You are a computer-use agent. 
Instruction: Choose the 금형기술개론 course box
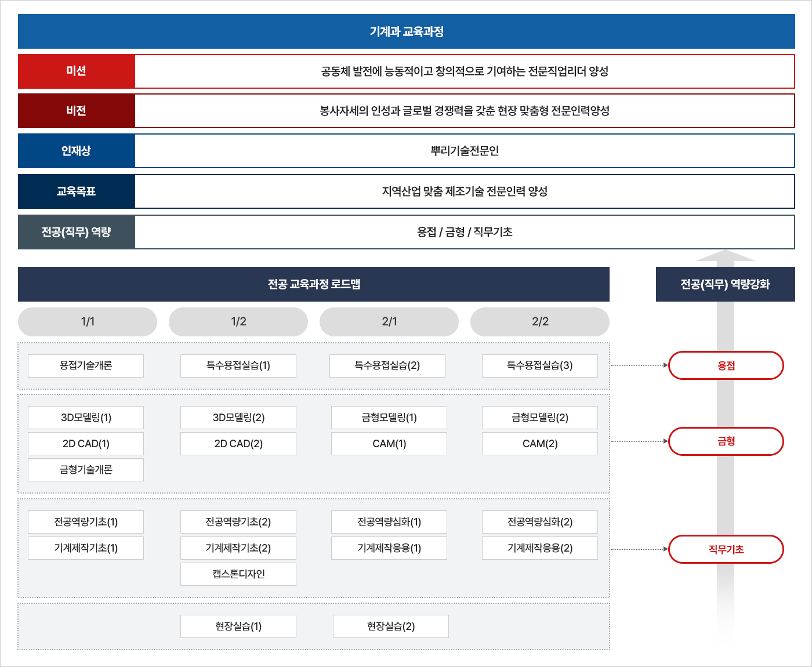point(86,470)
